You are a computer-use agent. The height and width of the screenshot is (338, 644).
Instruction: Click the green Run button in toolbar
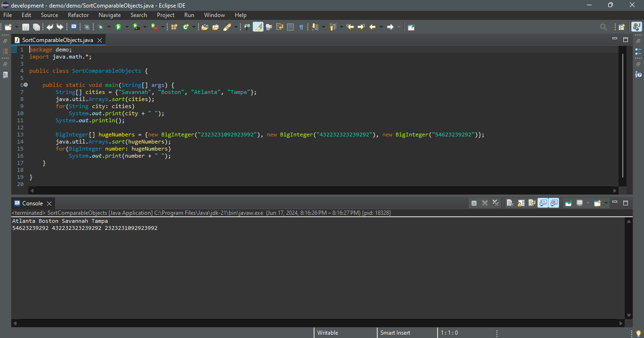pyautogui.click(x=118, y=27)
